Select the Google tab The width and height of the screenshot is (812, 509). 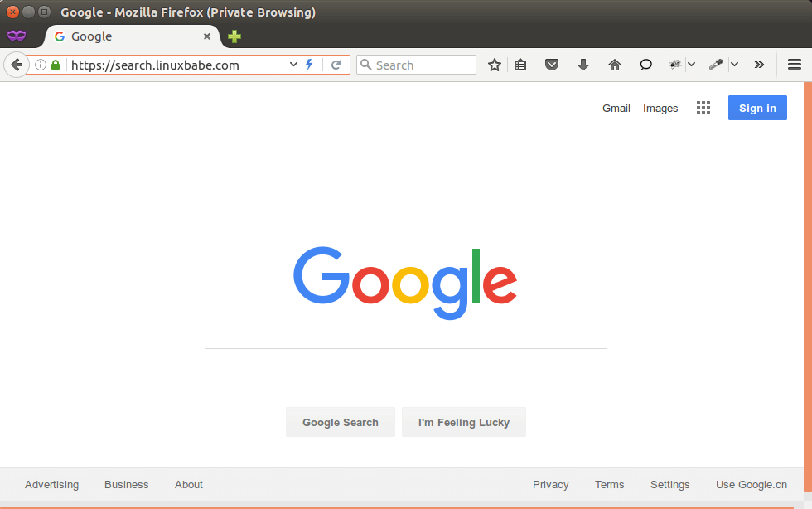pos(124,36)
